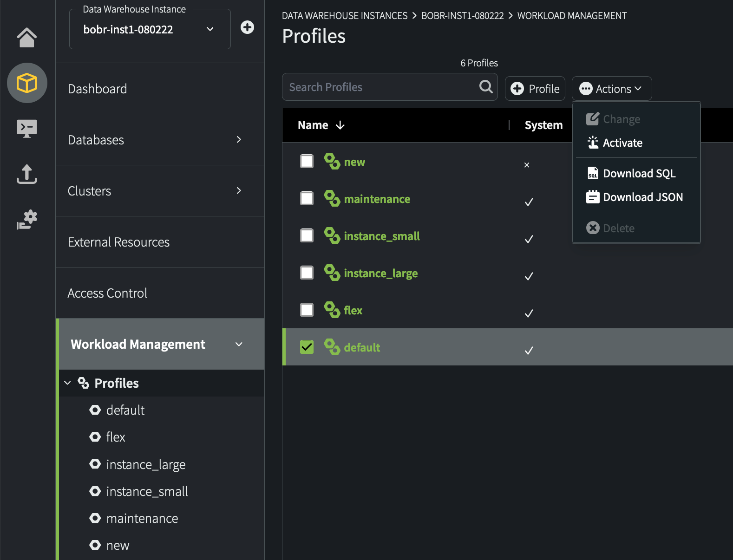Collapse the Profiles tree node
This screenshot has width=733, height=560.
68,383
